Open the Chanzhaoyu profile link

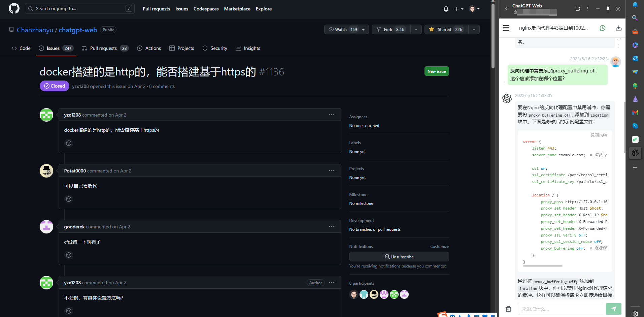click(35, 30)
